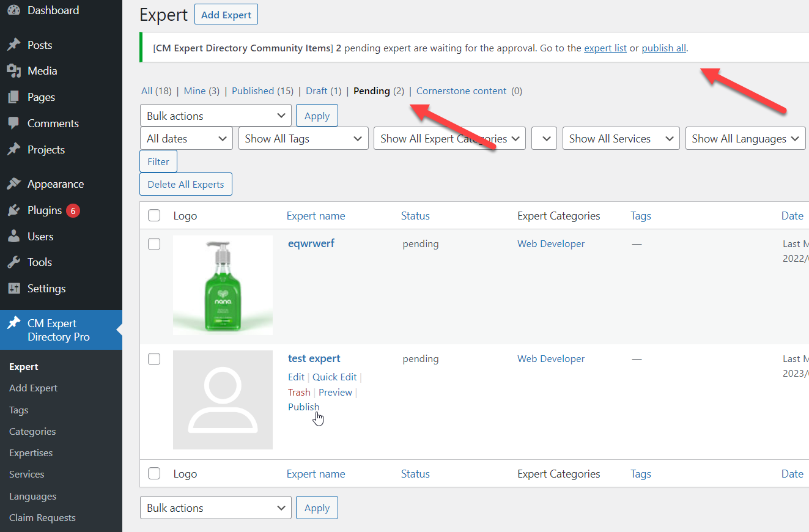Click the Media icon in sidebar
The width and height of the screenshot is (809, 532).
click(13, 71)
